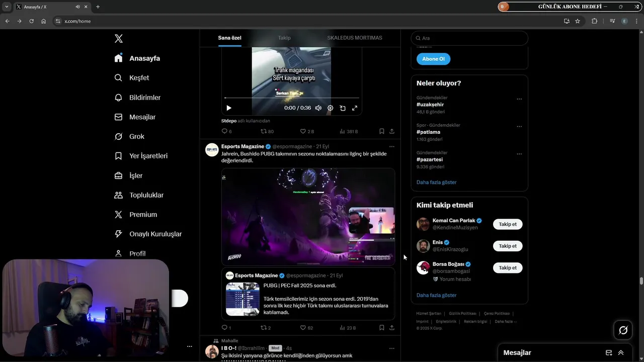Open Topluluklar communities
The image size is (644, 362).
tap(139, 195)
